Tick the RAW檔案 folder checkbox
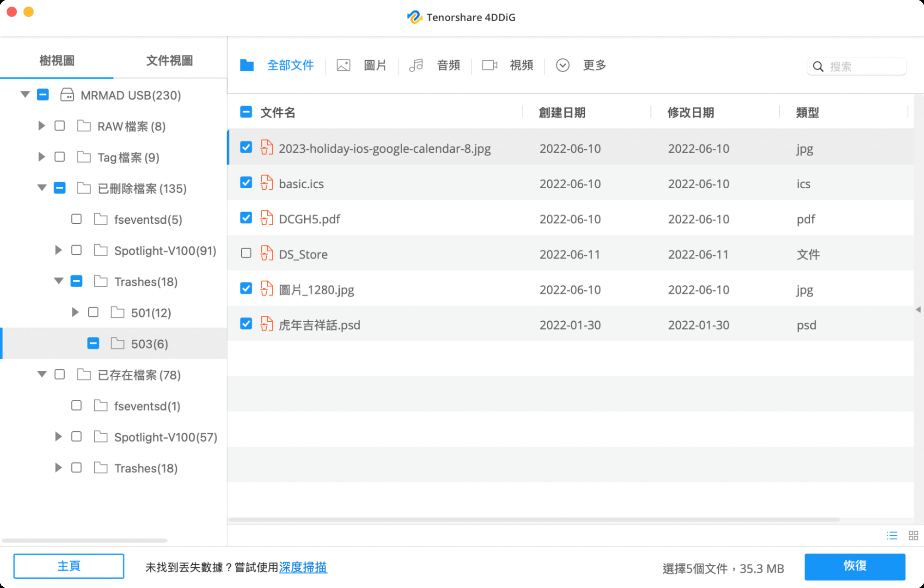924x588 pixels. point(60,126)
